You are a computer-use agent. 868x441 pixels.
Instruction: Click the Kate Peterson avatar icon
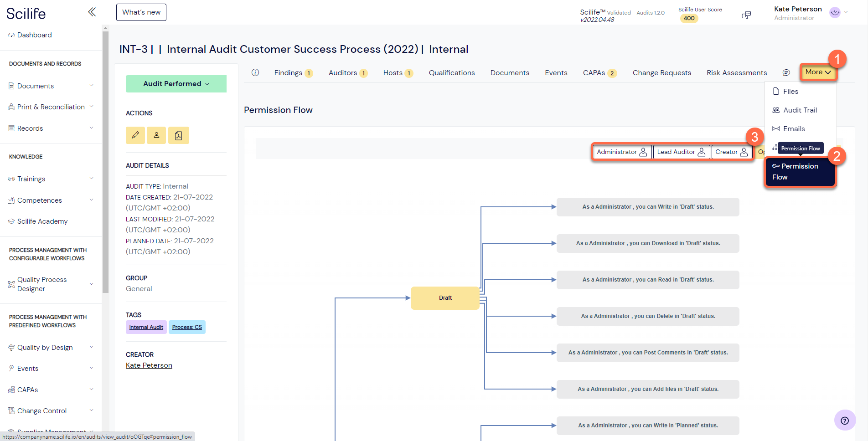[x=835, y=13]
